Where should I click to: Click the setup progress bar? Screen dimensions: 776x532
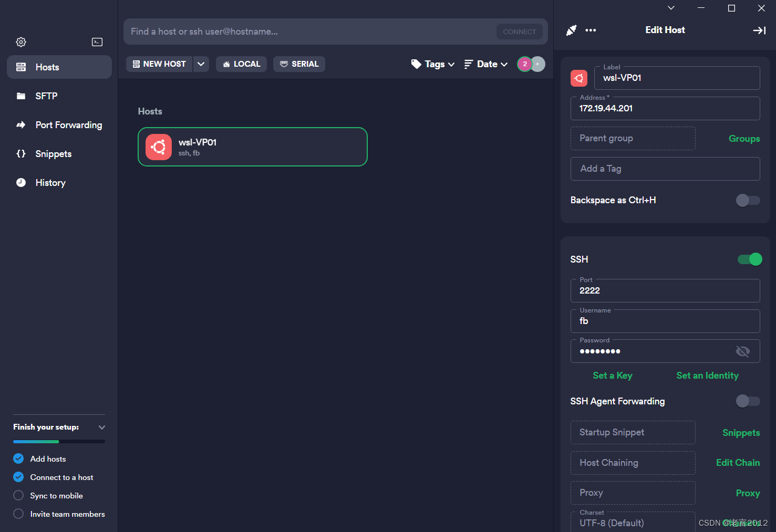coord(59,442)
